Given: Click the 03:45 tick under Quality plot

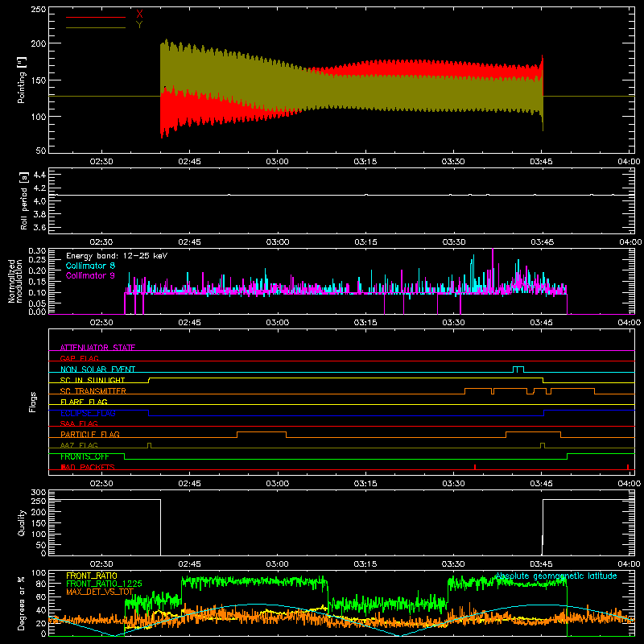Looking at the screenshot, I should coord(541,564).
